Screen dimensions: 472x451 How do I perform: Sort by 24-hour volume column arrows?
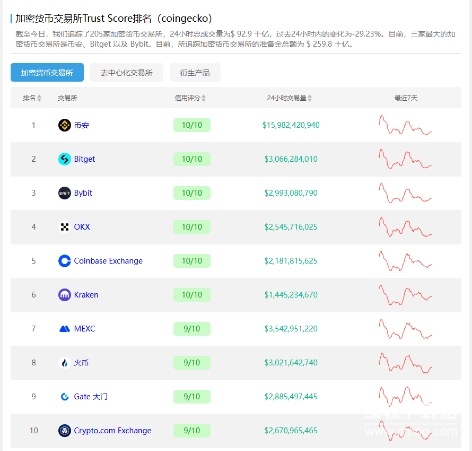click(310, 98)
